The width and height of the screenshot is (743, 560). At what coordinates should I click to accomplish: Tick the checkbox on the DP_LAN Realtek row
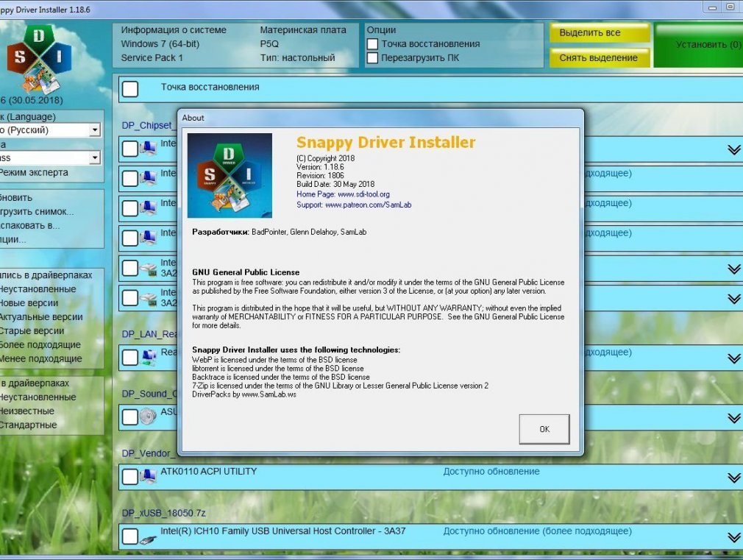pos(129,357)
